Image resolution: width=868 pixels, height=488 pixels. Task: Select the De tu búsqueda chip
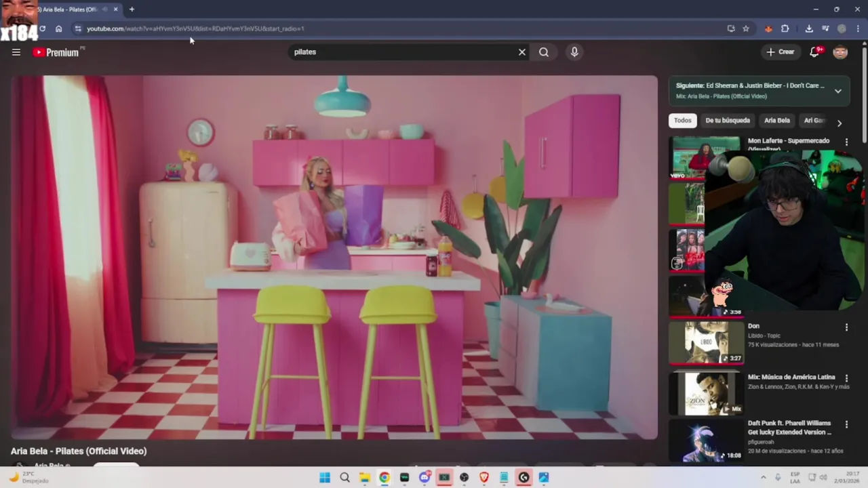click(728, 121)
